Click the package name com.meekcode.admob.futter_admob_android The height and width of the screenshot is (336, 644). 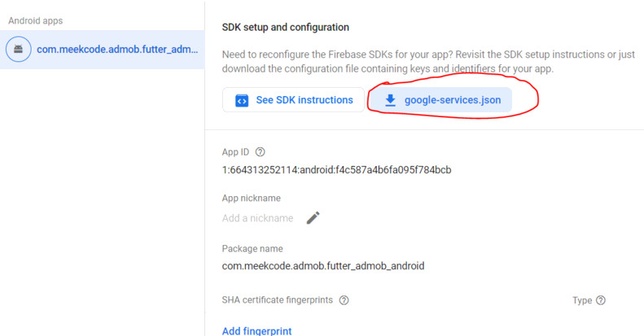coord(323,266)
